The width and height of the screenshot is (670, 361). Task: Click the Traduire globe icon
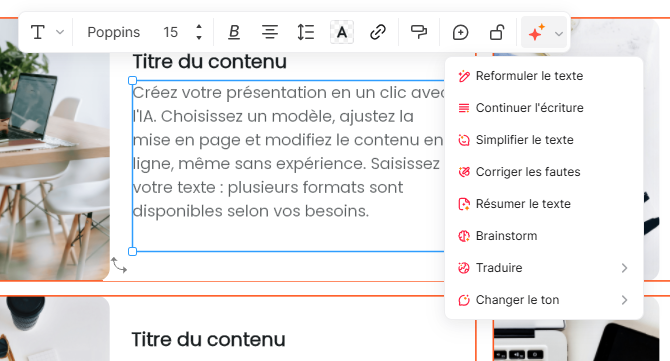(x=464, y=268)
